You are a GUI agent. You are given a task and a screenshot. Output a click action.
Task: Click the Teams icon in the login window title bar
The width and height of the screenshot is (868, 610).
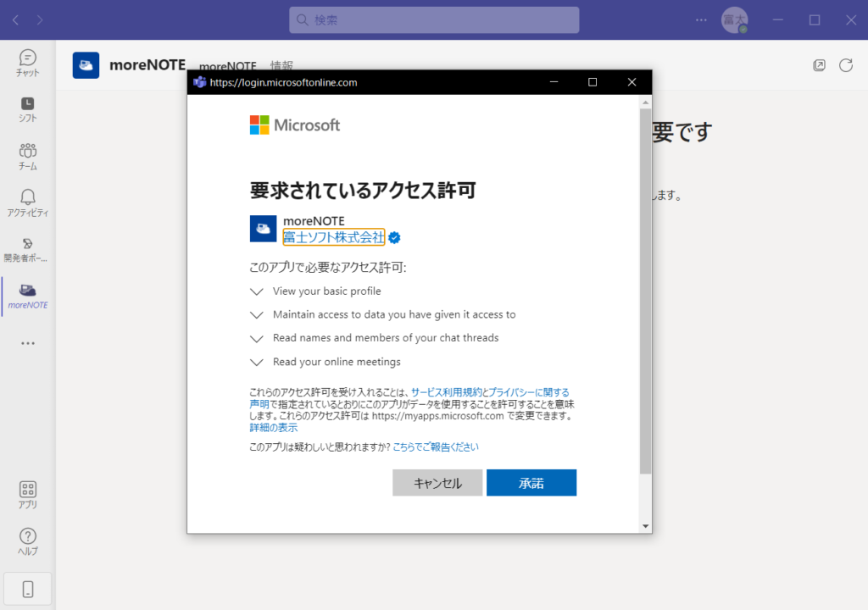199,82
